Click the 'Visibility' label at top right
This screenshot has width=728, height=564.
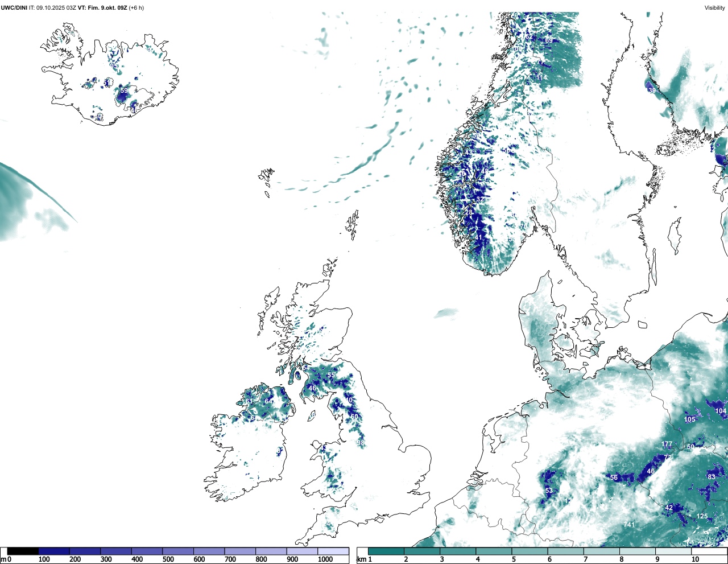tap(714, 7)
